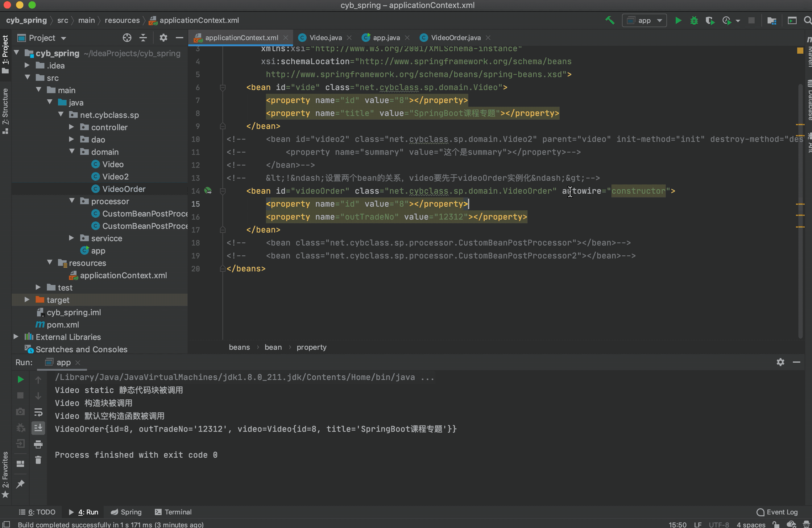Click the Build project hammer icon
Screen dimensions: 812x528
[610, 20]
